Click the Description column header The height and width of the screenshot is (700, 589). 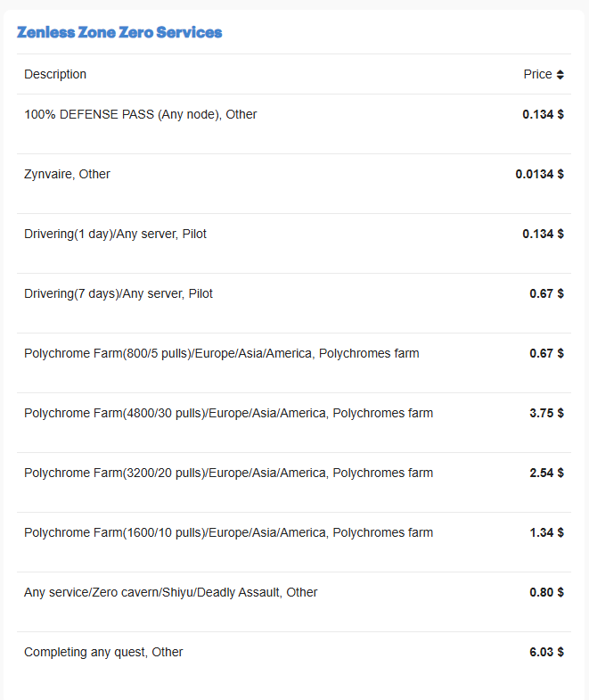[x=55, y=75]
